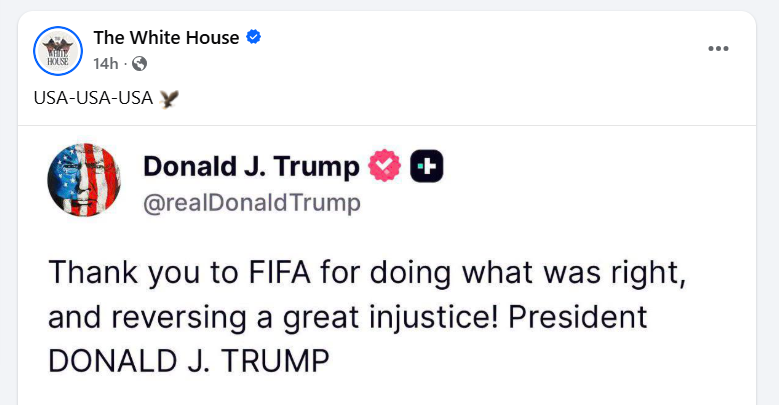Click the word President in the post
Screen dimensions: 779x405
[578, 317]
